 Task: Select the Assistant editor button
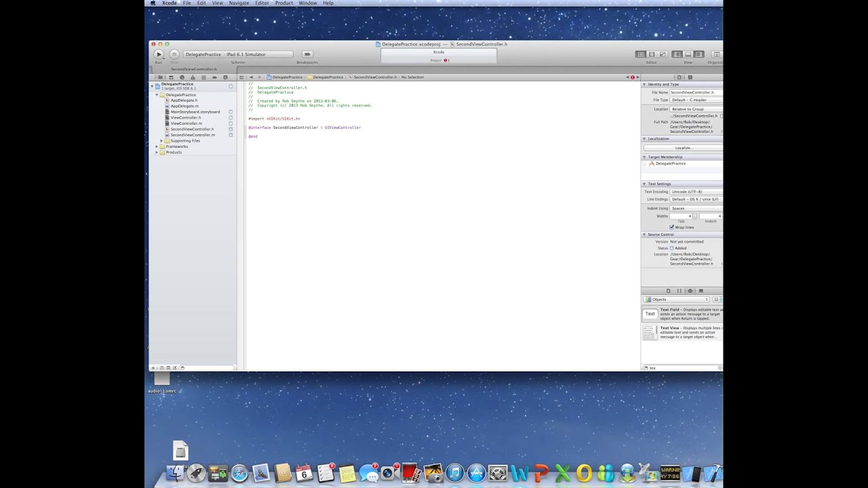point(652,54)
